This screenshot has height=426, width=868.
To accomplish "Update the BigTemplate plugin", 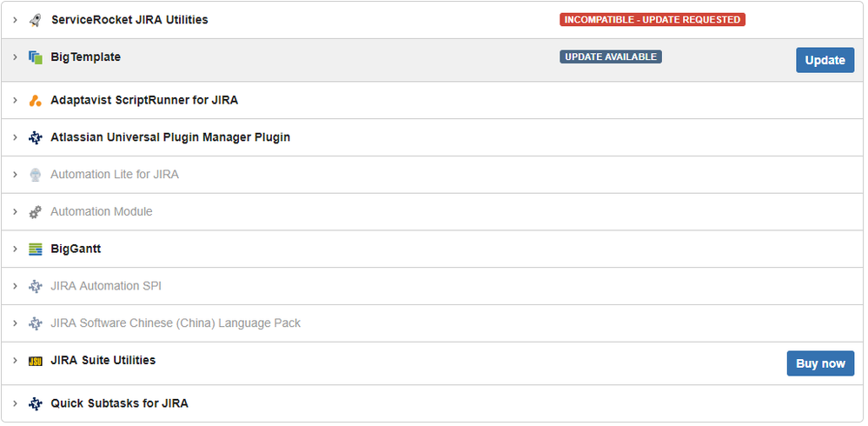I will click(825, 60).
